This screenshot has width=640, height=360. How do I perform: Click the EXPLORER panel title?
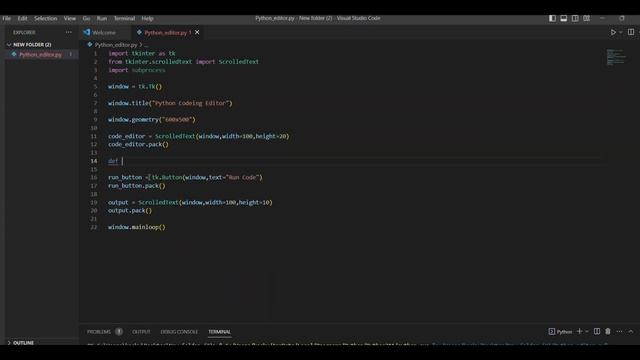(24, 32)
